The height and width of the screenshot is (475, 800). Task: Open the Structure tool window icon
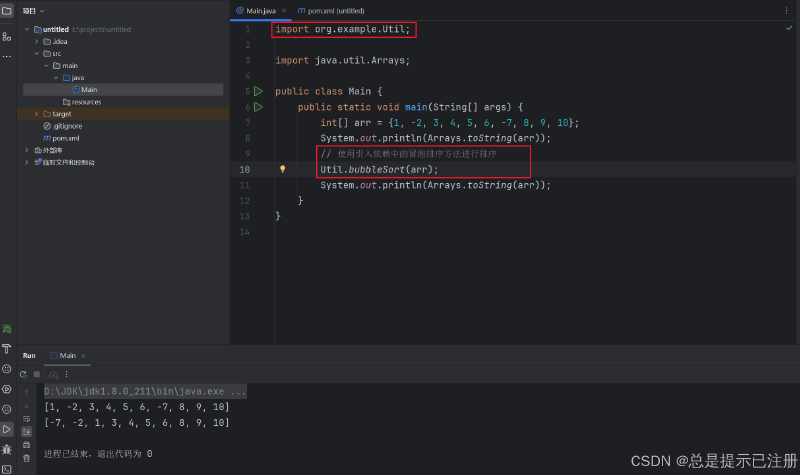pos(7,37)
